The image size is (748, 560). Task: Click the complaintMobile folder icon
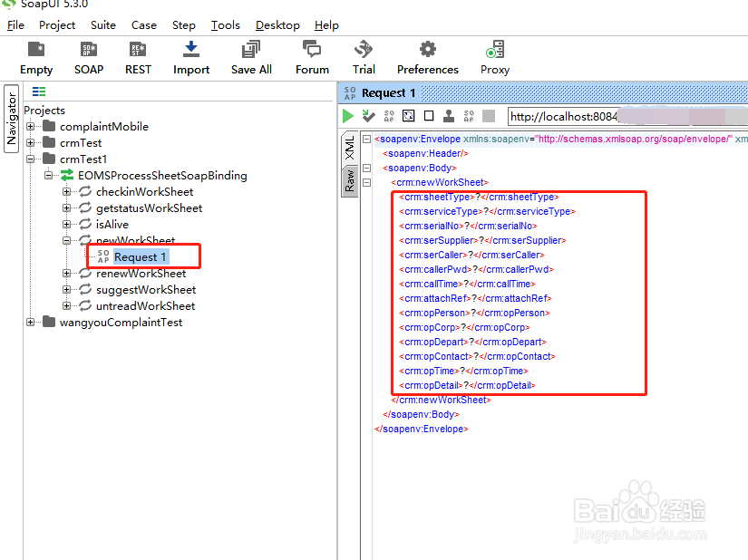pyautogui.click(x=49, y=126)
